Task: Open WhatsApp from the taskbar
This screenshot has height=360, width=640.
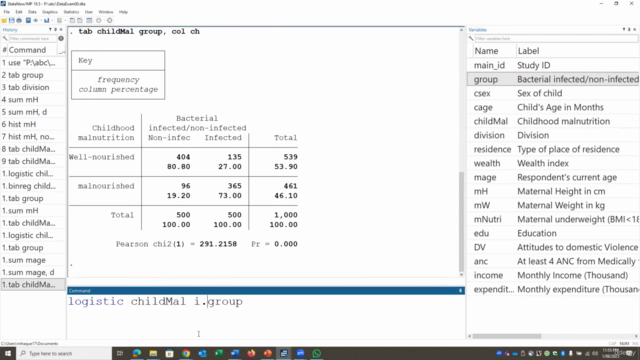Action: tap(317, 353)
